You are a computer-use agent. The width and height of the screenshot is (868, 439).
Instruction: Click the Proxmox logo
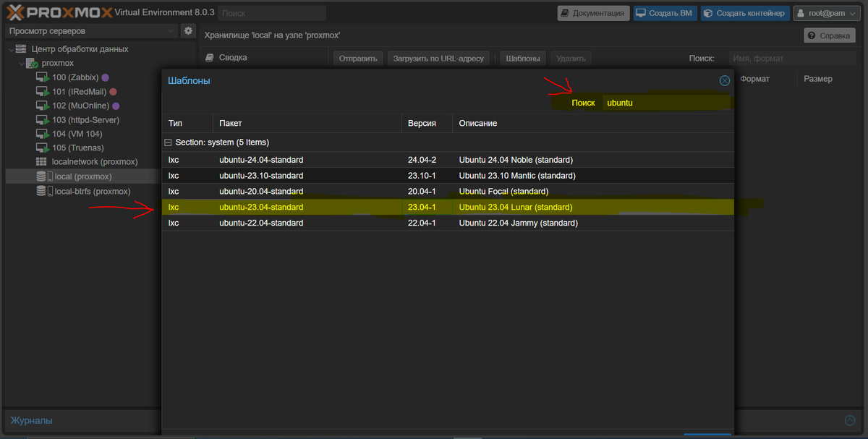point(59,12)
